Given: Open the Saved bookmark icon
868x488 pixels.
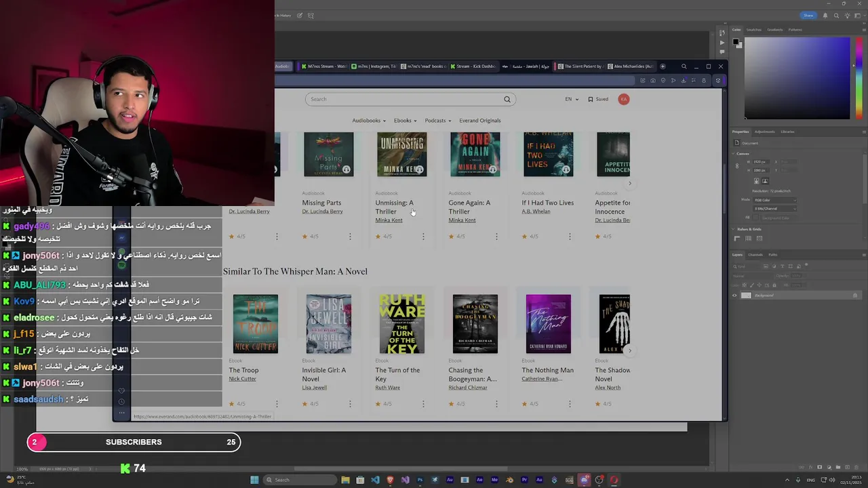Looking at the screenshot, I should (x=591, y=99).
